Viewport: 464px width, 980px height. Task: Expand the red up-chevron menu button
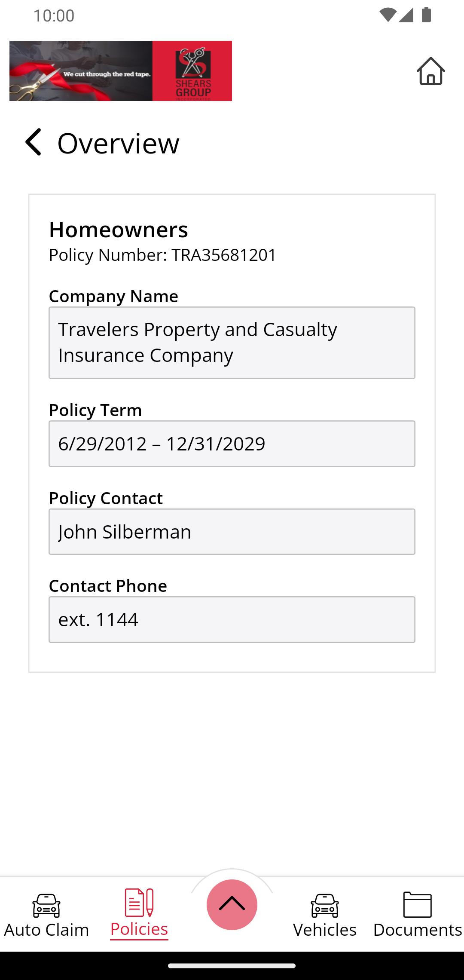(x=232, y=904)
